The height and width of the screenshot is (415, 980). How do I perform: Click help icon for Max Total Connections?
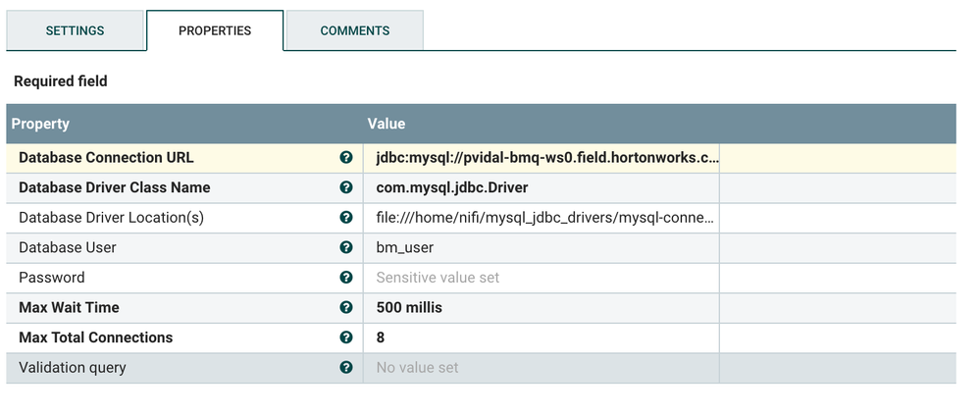pyautogui.click(x=346, y=337)
